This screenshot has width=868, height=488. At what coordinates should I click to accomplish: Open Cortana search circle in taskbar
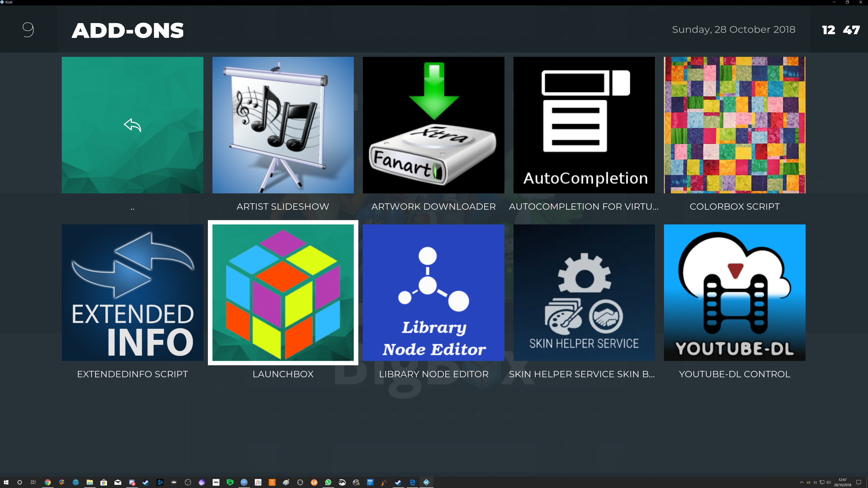pos(19,482)
